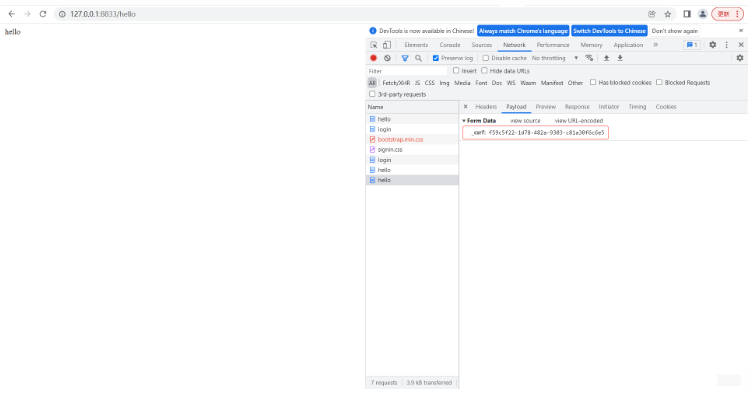This screenshot has height=396, width=756.
Task: Click the highlighted hello request row
Action: coord(412,180)
